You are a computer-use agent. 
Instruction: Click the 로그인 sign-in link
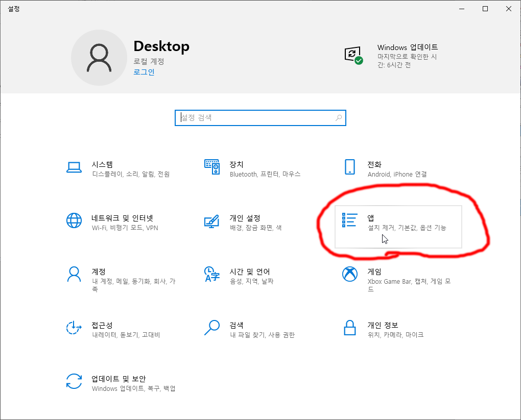[144, 72]
